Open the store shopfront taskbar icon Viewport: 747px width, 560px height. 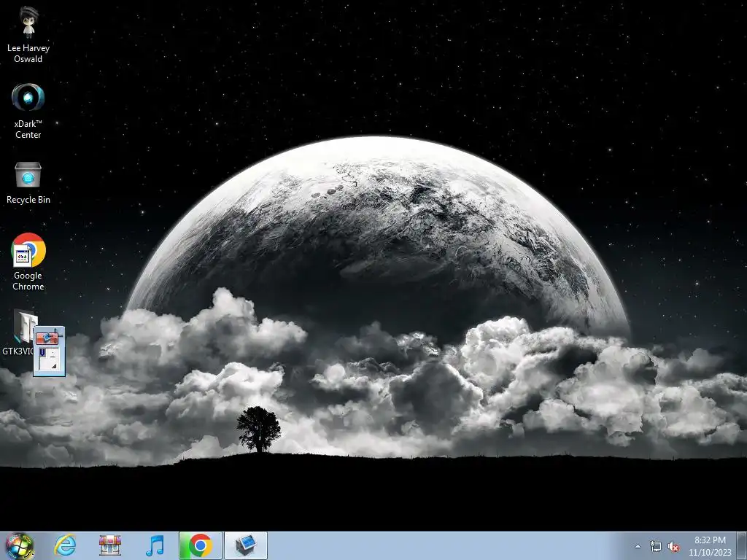point(110,545)
